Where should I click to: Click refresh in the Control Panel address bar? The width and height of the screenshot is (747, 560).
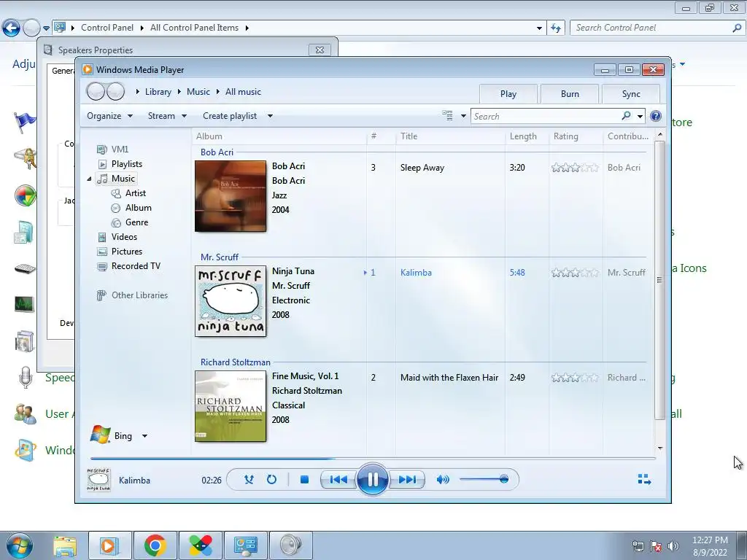pos(555,28)
